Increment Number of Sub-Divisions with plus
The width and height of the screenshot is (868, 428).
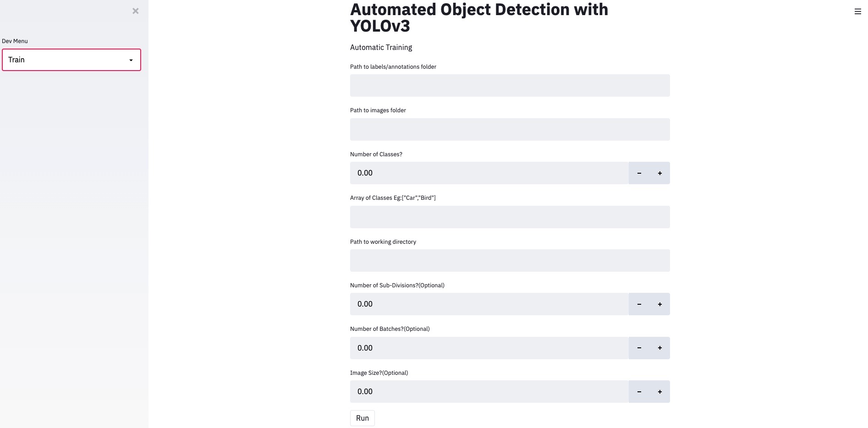659,304
